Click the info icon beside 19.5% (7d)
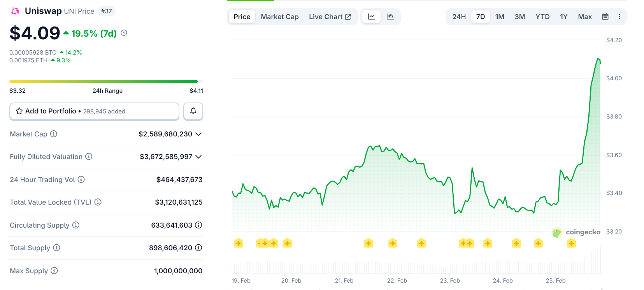 coord(124,33)
